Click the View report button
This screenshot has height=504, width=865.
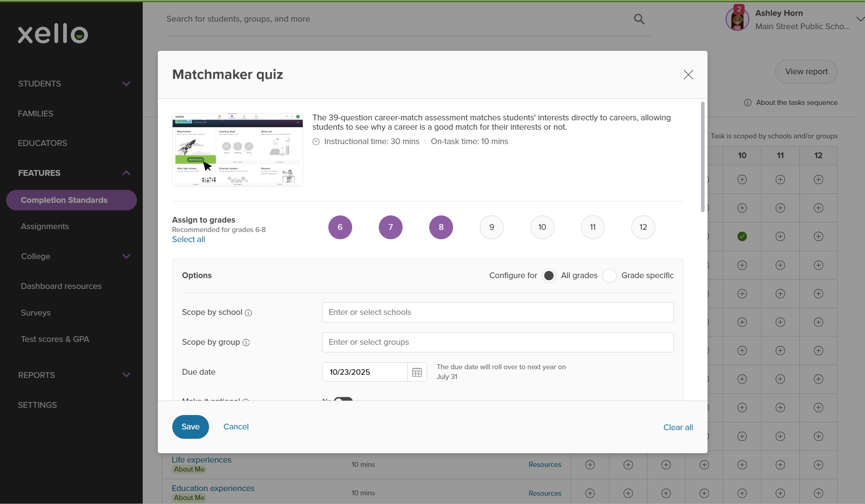tap(806, 72)
